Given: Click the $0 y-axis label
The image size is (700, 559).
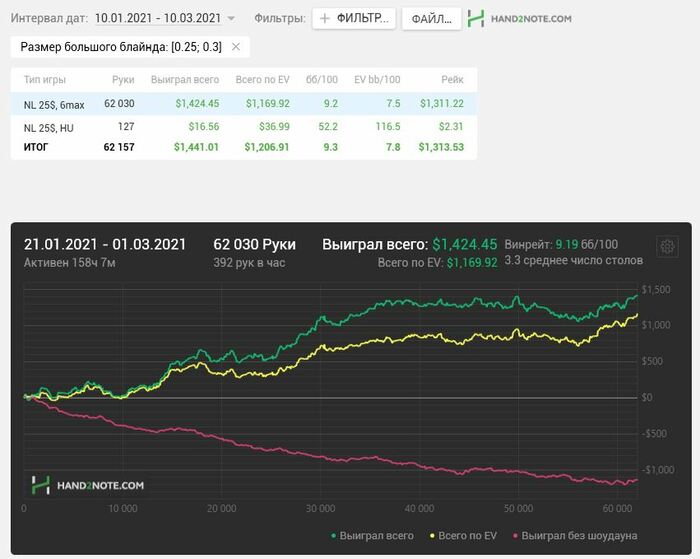Looking at the screenshot, I should pyautogui.click(x=647, y=397).
